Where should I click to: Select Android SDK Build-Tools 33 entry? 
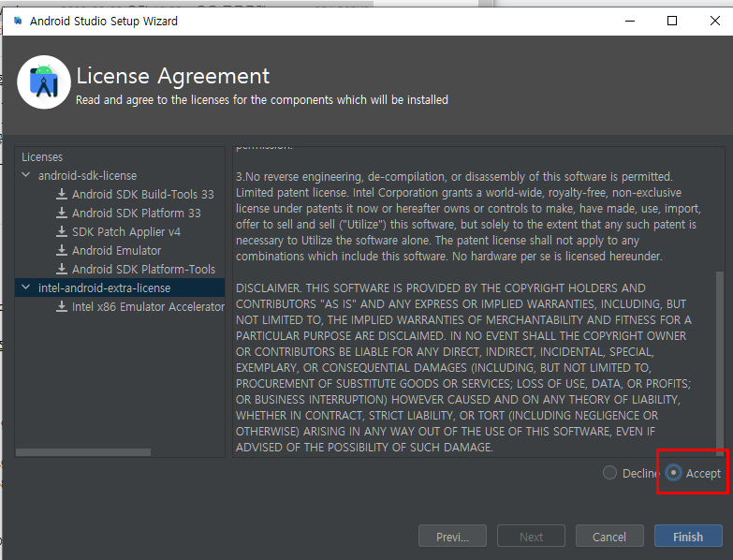143,195
